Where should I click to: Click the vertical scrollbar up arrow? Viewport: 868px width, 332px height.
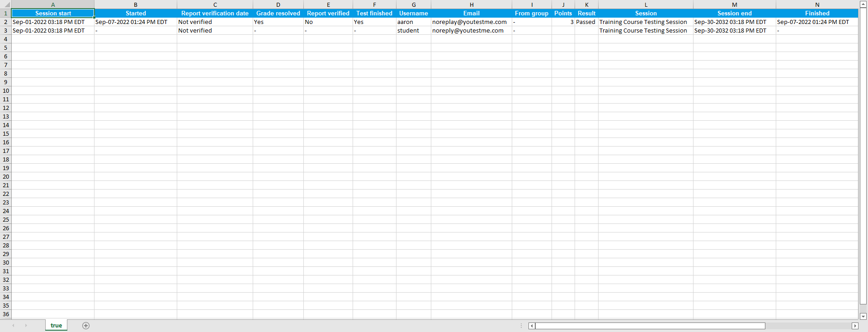point(863,4)
